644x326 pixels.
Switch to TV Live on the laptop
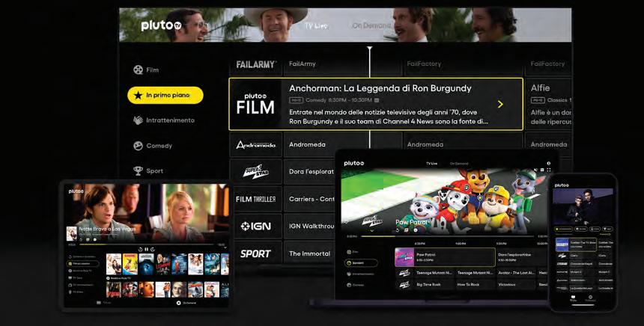[x=431, y=164]
